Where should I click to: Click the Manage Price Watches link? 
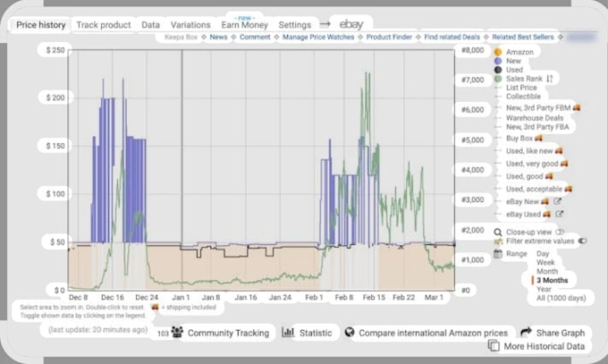[318, 38]
